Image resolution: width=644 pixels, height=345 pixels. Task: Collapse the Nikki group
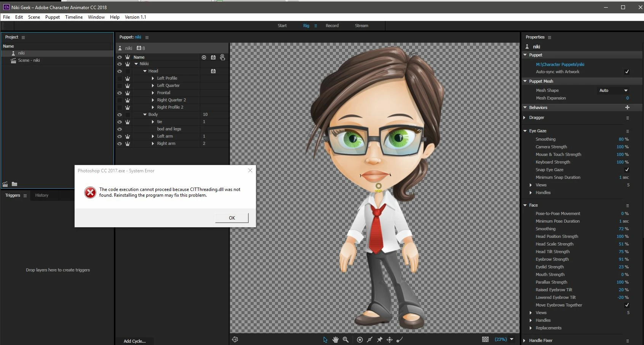click(x=136, y=64)
